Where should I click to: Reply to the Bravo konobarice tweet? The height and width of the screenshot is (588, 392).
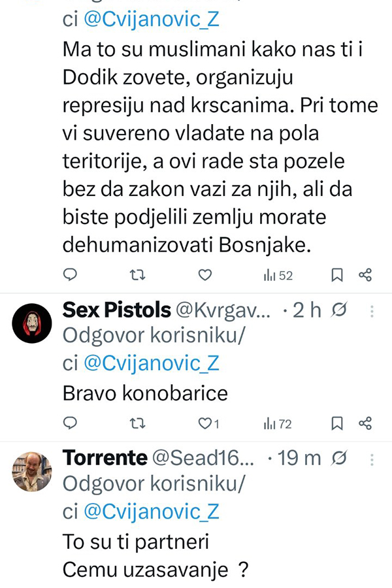[71, 424]
